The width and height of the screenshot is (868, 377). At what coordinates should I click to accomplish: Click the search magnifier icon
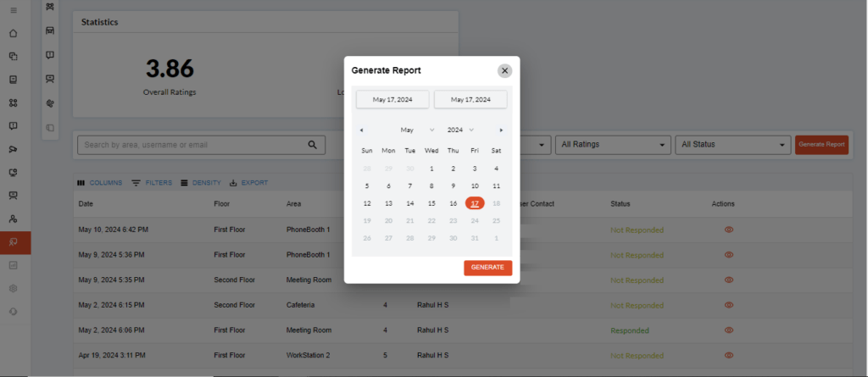click(313, 145)
